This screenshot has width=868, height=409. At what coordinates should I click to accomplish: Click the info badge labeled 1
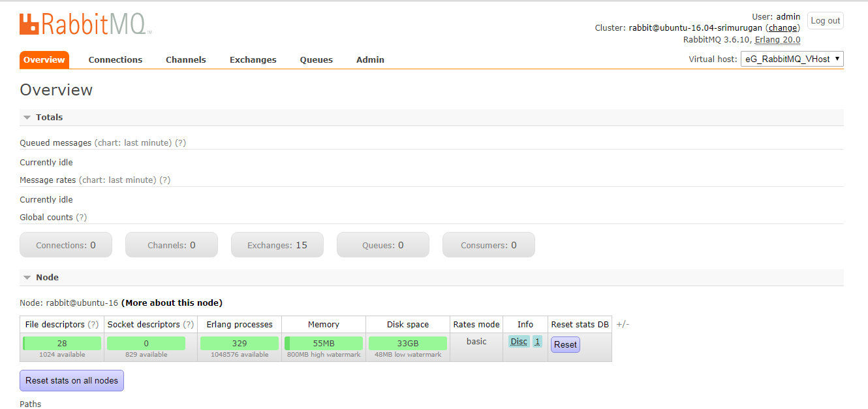(x=537, y=342)
